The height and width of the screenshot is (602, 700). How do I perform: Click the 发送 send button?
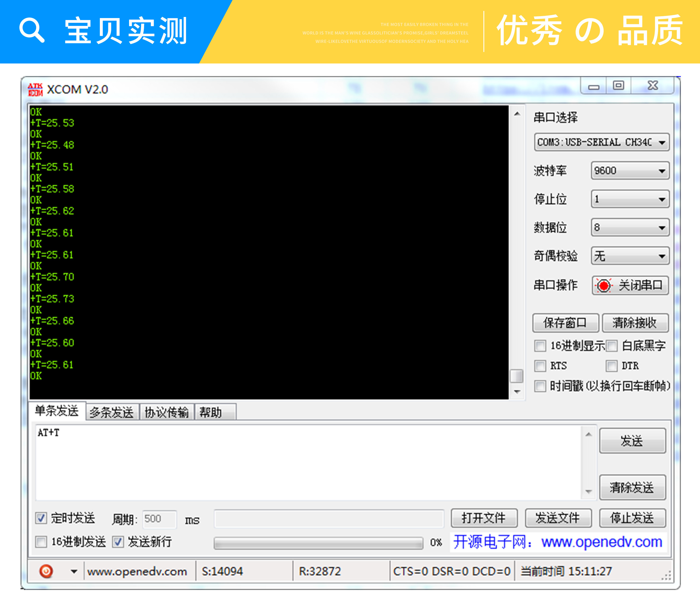pyautogui.click(x=632, y=441)
